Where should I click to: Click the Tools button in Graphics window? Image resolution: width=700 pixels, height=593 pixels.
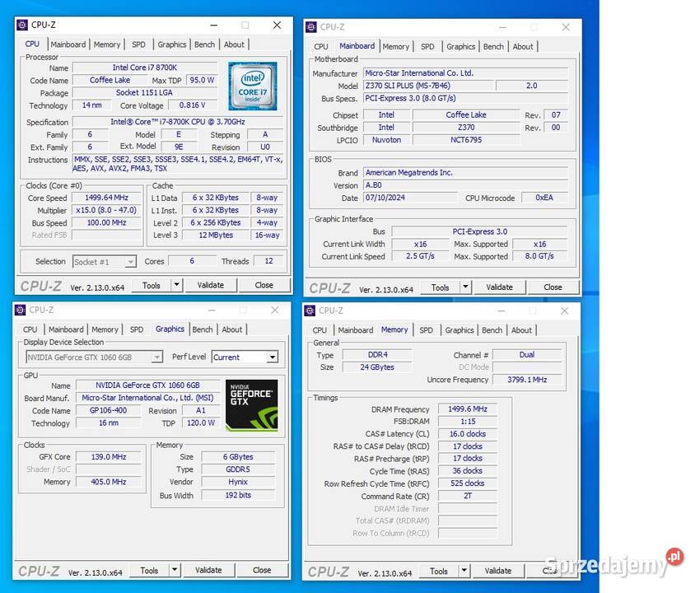[149, 569]
